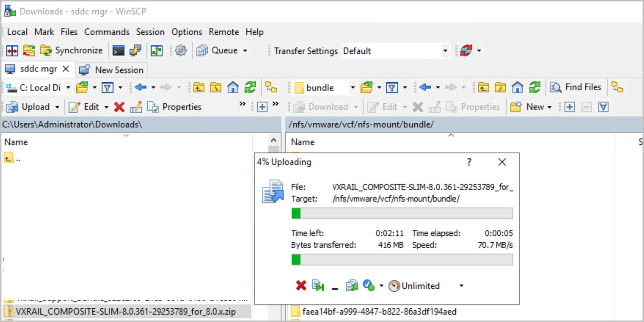Open the Session menu
644x322 pixels.
tap(150, 32)
